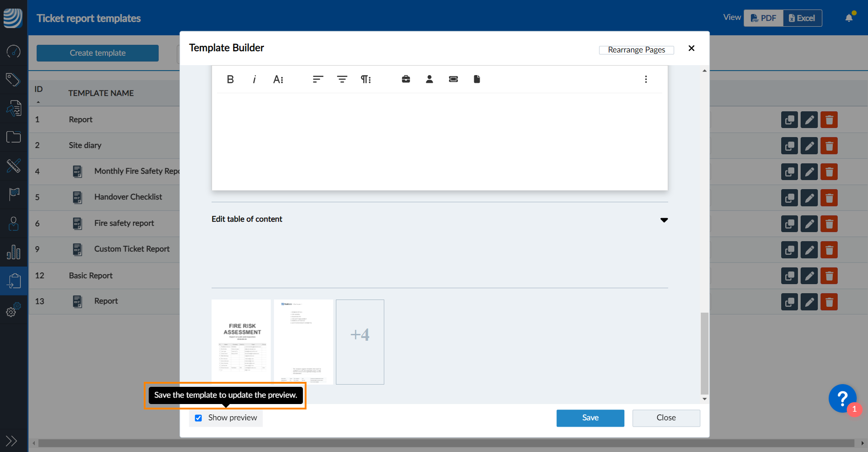Viewport: 868px width, 452px height.
Task: Toggle italic formatting in editor toolbar
Action: (254, 80)
